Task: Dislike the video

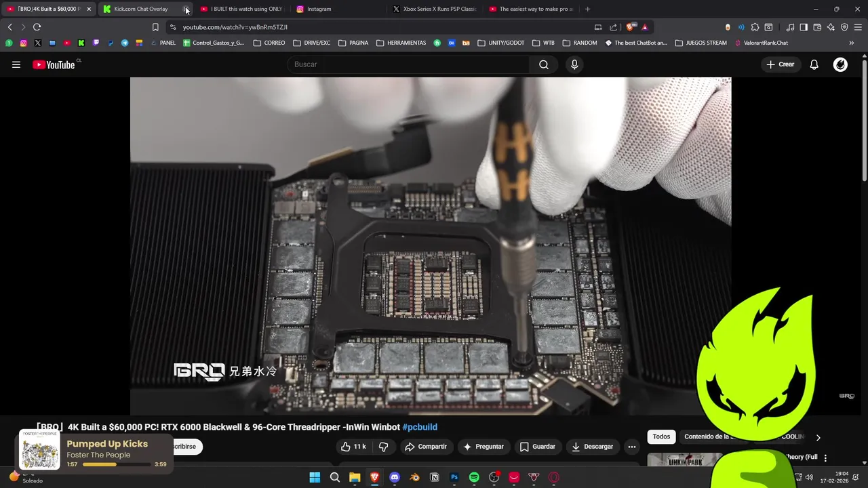Action: [383, 447]
